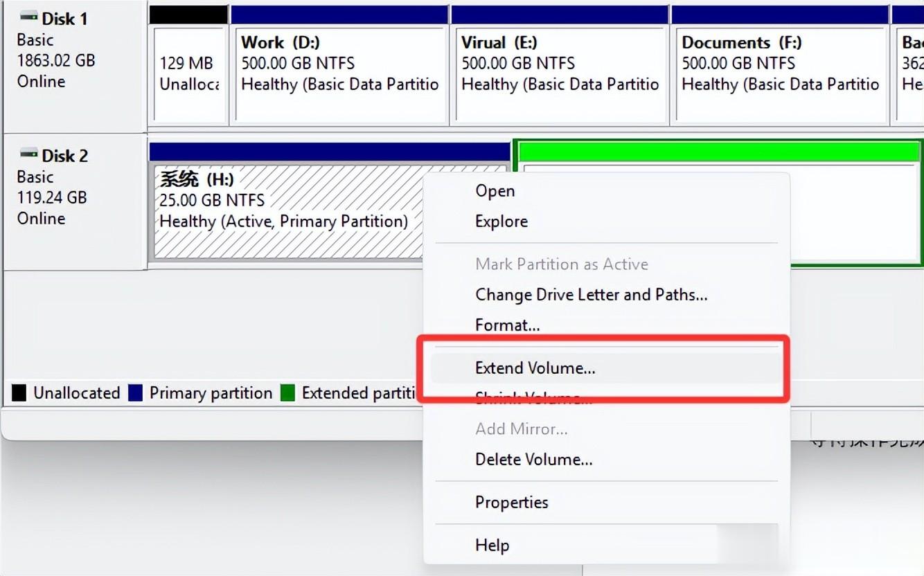
Task: Click the Disk 1 drive icon
Action: (28, 17)
